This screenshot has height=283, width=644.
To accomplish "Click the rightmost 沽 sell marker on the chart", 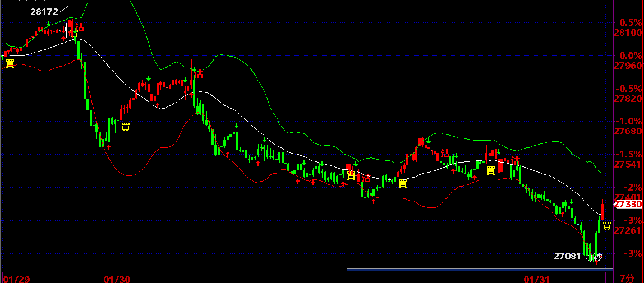I will click(515, 160).
